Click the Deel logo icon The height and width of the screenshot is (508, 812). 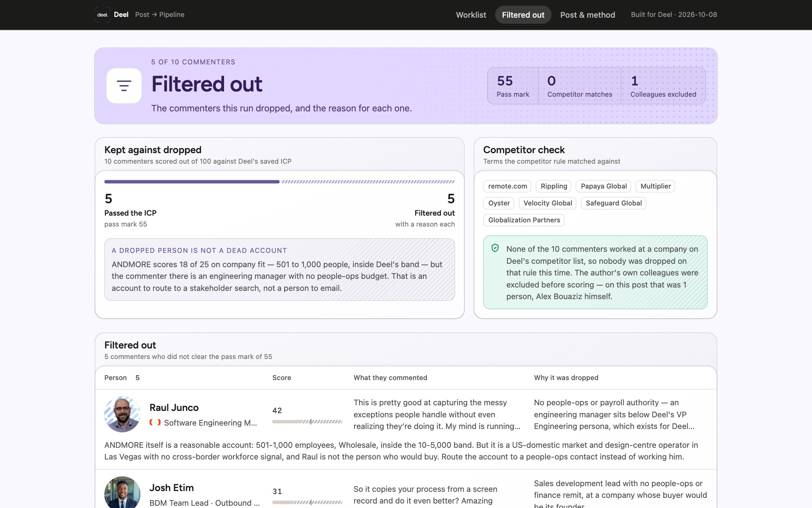tap(102, 15)
